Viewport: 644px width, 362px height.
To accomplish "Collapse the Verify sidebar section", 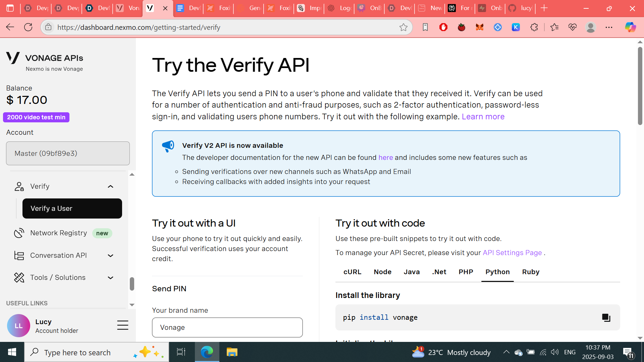I will pyautogui.click(x=110, y=186).
